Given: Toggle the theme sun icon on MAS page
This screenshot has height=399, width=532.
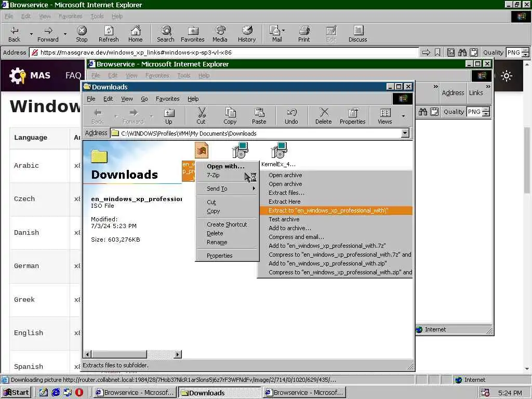Looking at the screenshot, I should 507,76.
